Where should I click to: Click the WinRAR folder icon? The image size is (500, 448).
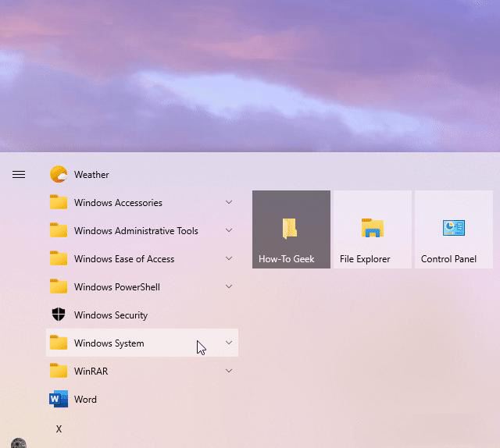tap(59, 372)
